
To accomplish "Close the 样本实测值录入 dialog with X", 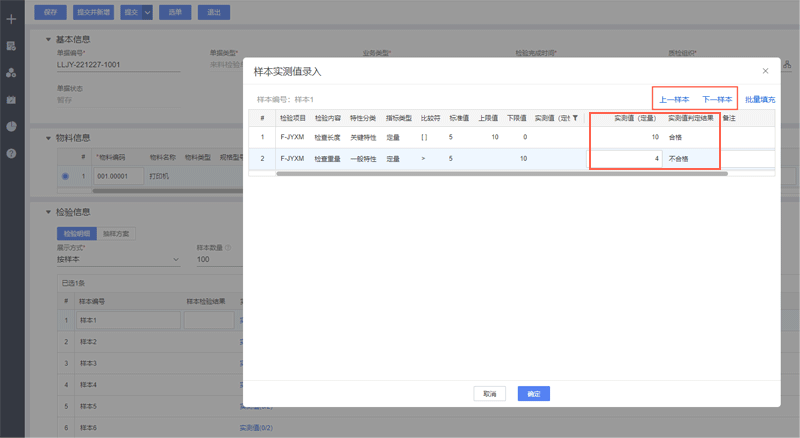I will 765,71.
